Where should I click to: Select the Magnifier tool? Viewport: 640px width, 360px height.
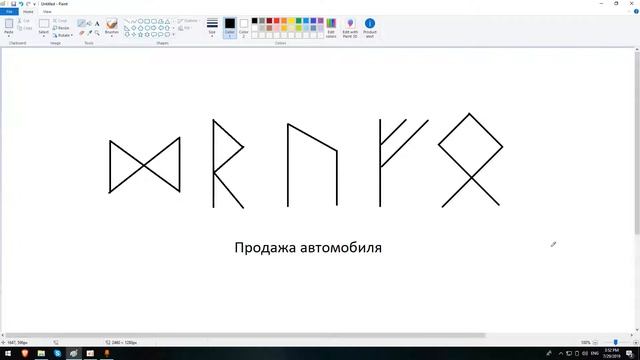click(x=97, y=33)
